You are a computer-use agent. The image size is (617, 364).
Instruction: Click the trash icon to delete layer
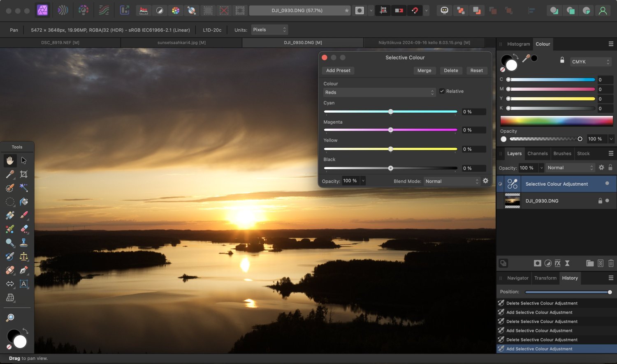click(611, 263)
